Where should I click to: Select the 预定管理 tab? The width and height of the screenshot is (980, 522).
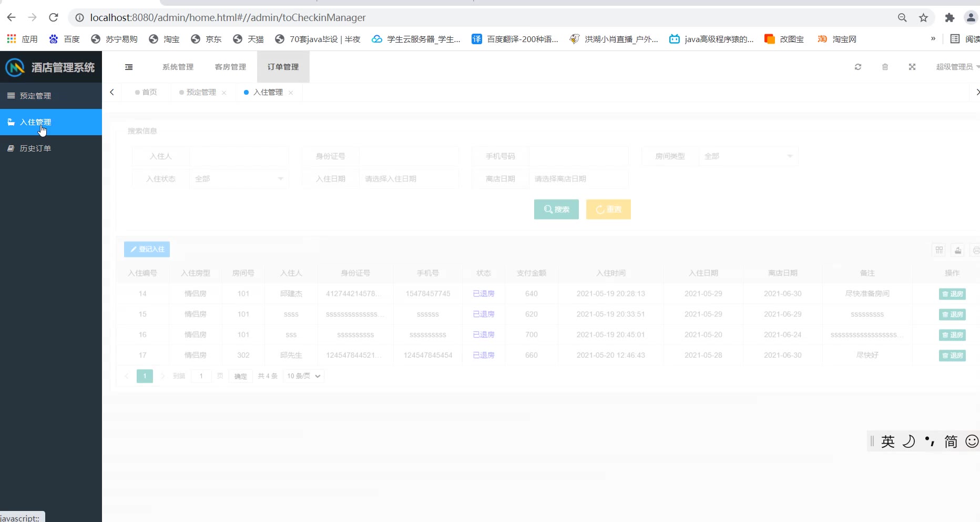(x=201, y=92)
